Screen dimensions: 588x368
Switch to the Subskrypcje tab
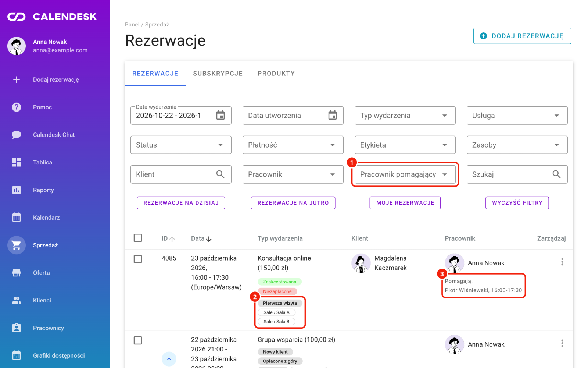[218, 74]
